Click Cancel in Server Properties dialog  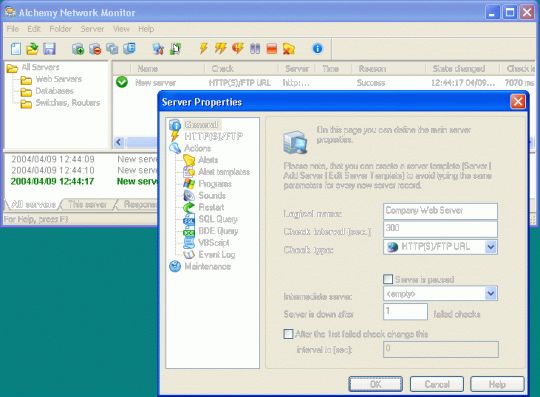pyautogui.click(x=437, y=384)
